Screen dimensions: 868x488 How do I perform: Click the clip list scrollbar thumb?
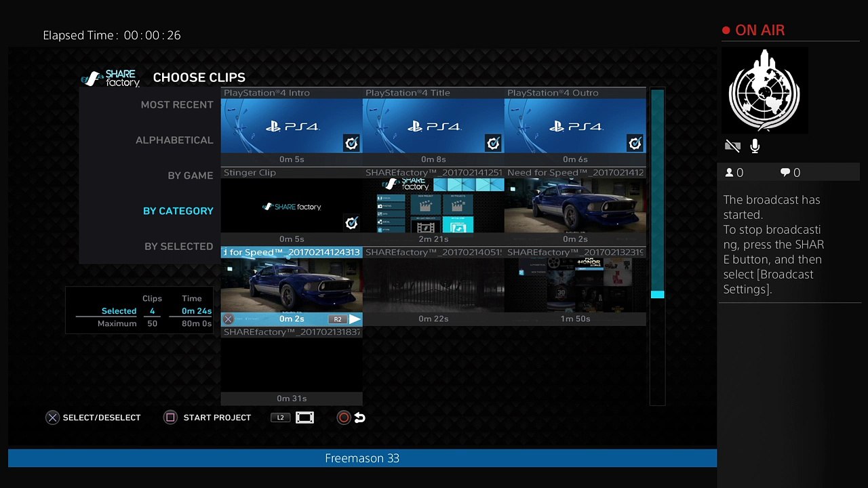[x=657, y=294]
